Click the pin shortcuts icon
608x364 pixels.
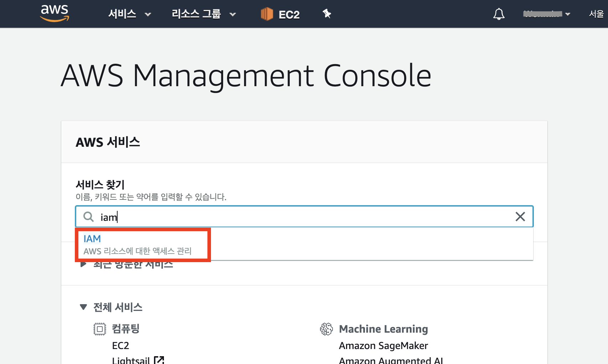(327, 14)
